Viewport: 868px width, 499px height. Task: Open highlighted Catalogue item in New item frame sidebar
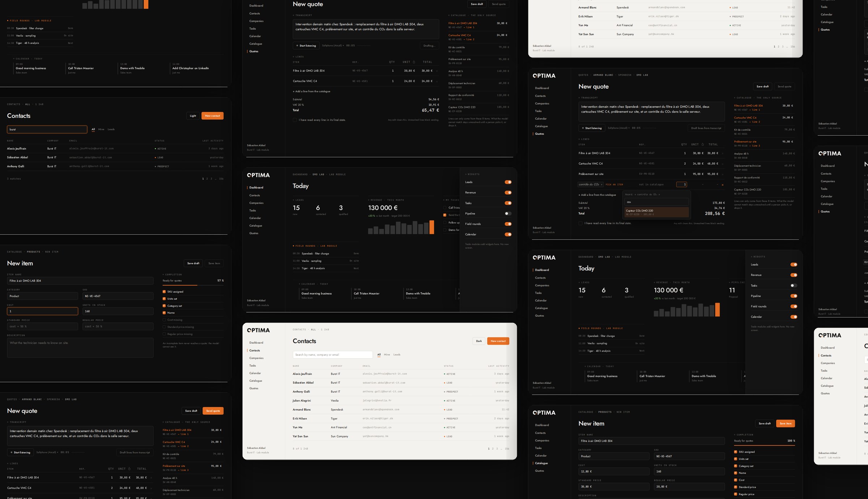pos(541,463)
